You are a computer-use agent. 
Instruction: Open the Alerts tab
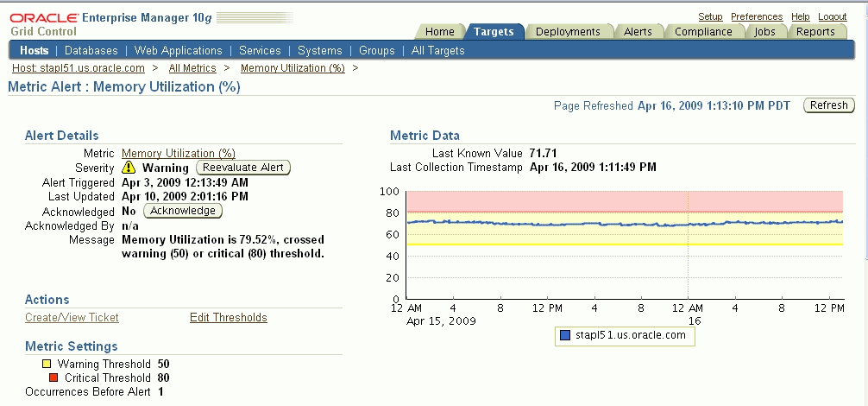point(638,32)
